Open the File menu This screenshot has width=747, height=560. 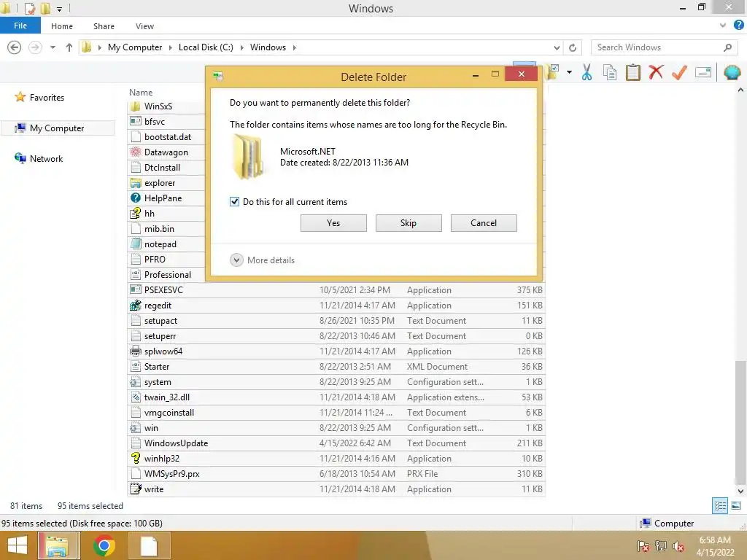point(20,26)
